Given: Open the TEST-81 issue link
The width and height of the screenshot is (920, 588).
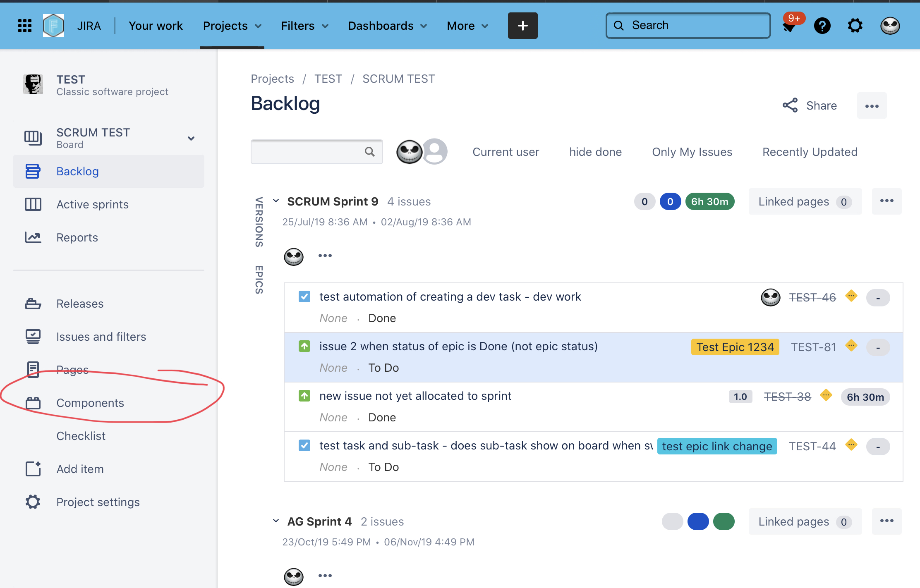Looking at the screenshot, I should coord(813,347).
